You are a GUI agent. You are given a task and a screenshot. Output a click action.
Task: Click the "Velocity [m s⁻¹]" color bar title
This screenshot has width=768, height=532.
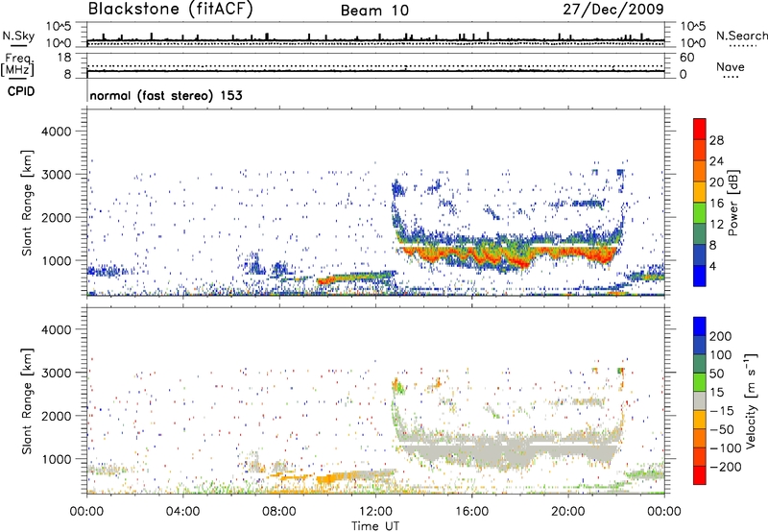tap(751, 400)
